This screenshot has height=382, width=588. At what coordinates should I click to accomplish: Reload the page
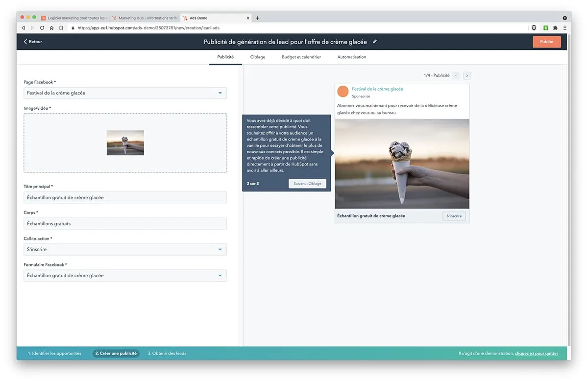[42, 28]
